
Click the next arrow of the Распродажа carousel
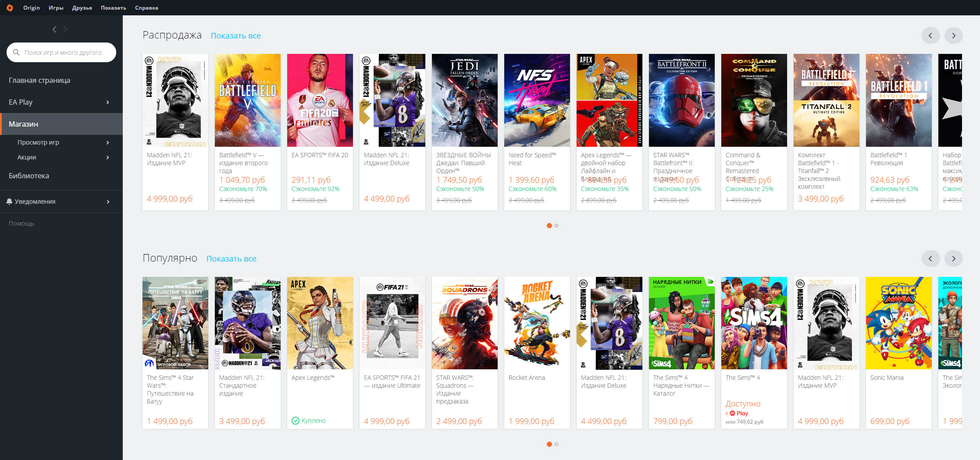coord(953,35)
